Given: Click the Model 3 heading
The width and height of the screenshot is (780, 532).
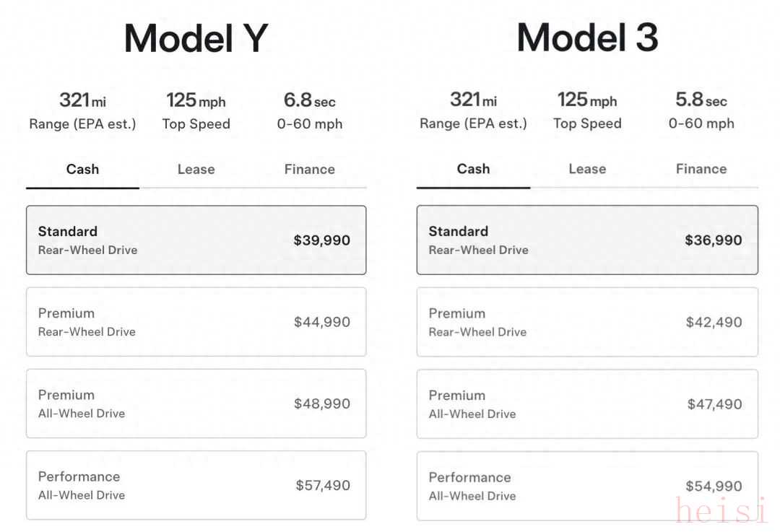Looking at the screenshot, I should click(x=587, y=38).
